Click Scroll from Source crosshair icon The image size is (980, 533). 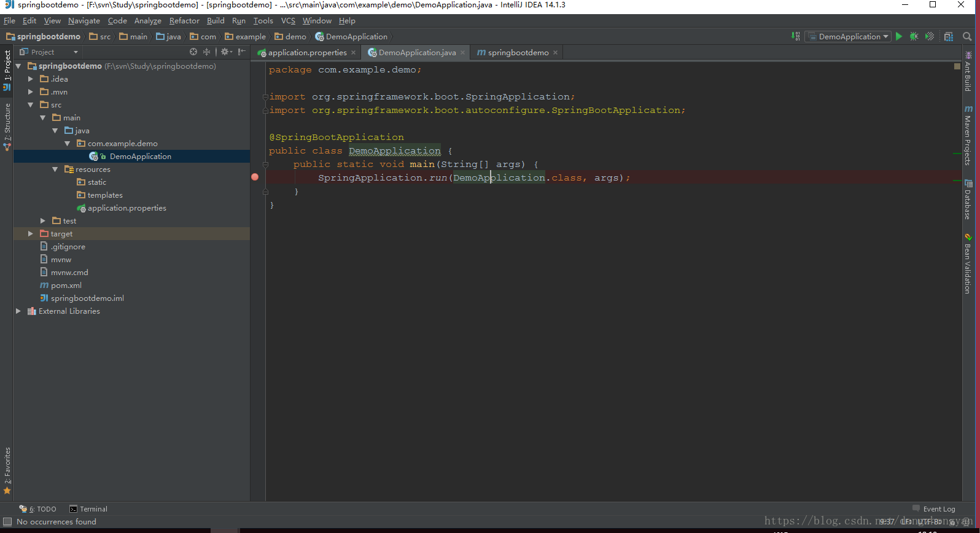tap(193, 52)
